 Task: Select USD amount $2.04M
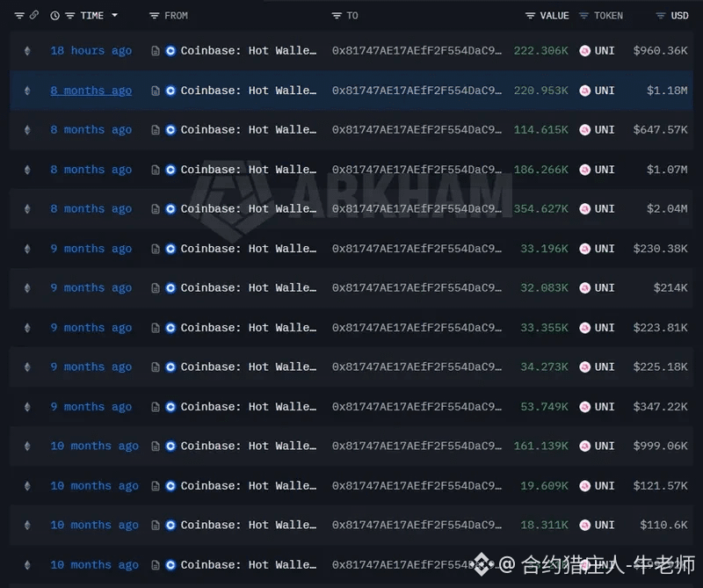click(667, 209)
